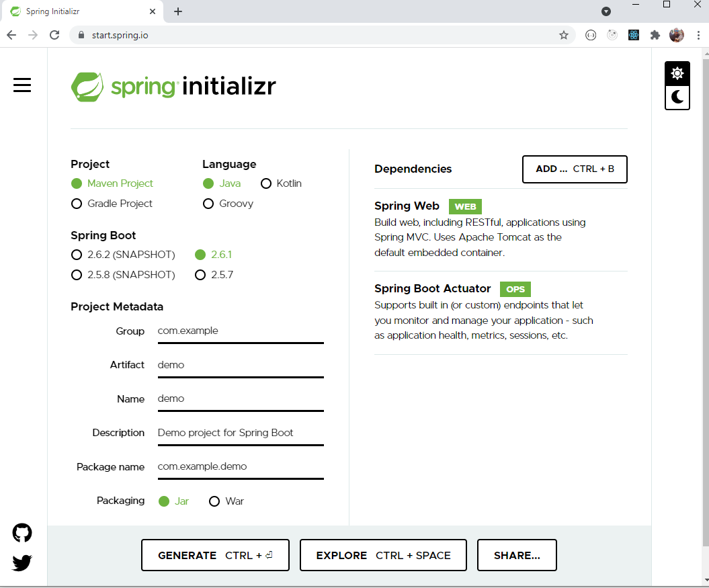
Task: Select Maven Project option
Action: point(112,183)
